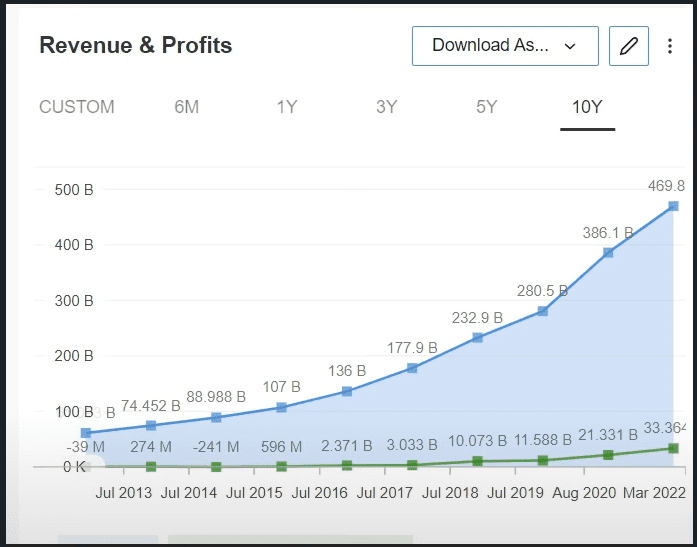Open the Download As dropdown
The height and width of the screenshot is (547, 697).
[x=505, y=46]
